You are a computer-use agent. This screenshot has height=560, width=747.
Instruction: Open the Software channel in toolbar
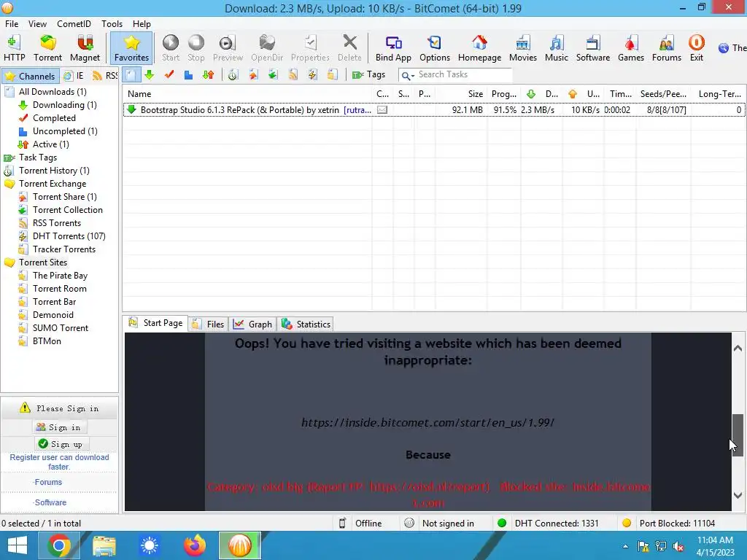(592, 48)
